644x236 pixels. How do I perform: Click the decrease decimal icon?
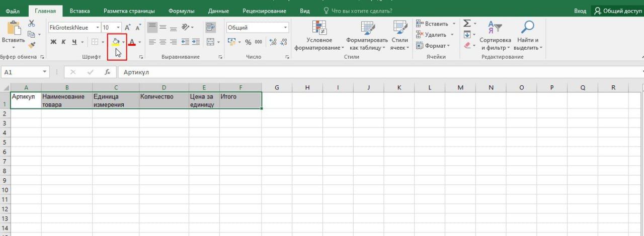284,42
